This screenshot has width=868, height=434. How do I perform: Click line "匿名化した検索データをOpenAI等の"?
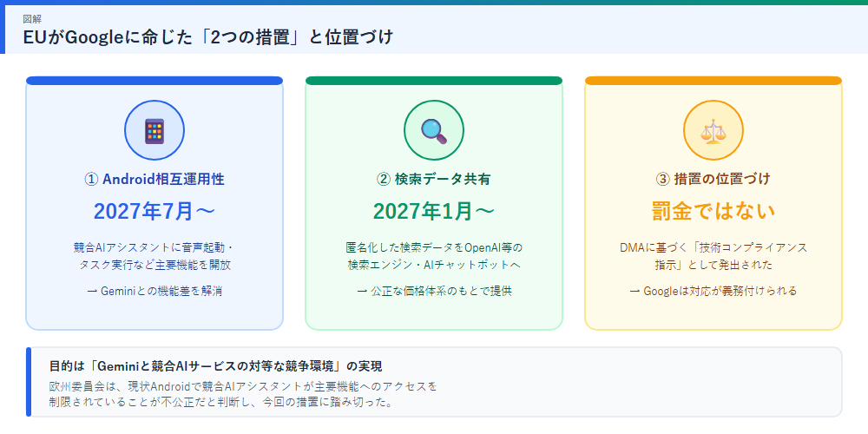(x=433, y=247)
